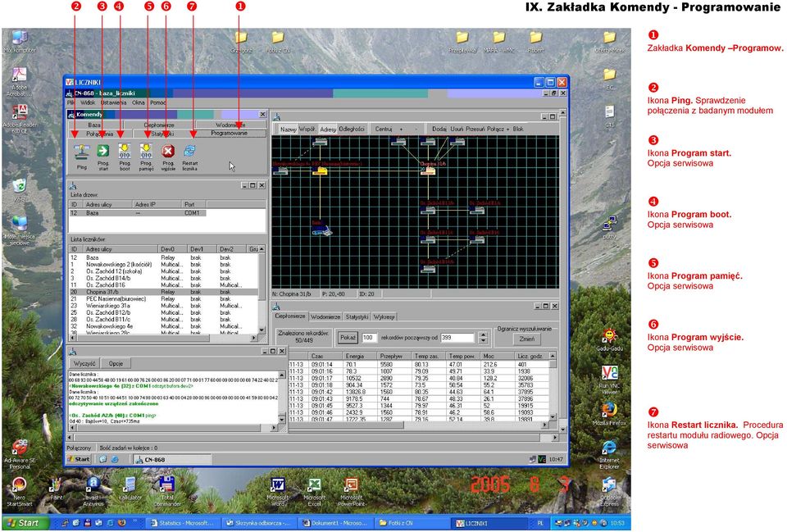Toggle Współ. coordinates on the map toolbar
The height and width of the screenshot is (532, 787).
point(307,130)
